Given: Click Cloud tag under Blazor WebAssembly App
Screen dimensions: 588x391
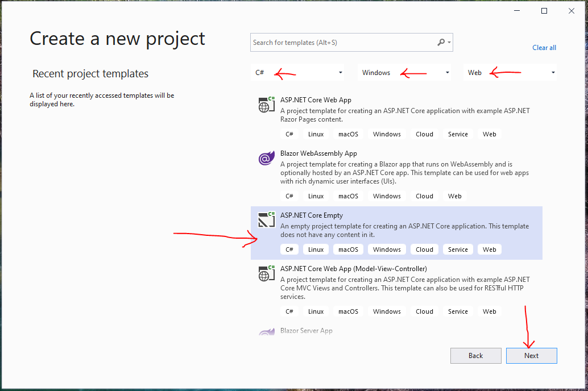Looking at the screenshot, I should [424, 196].
